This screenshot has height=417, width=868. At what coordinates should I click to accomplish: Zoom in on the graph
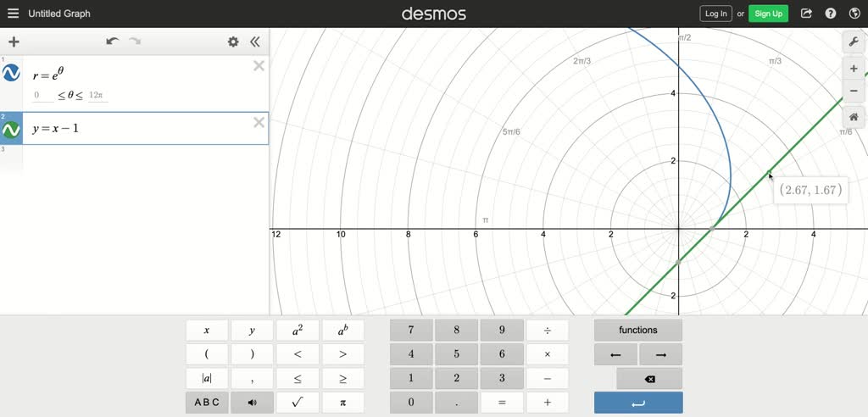coord(854,69)
